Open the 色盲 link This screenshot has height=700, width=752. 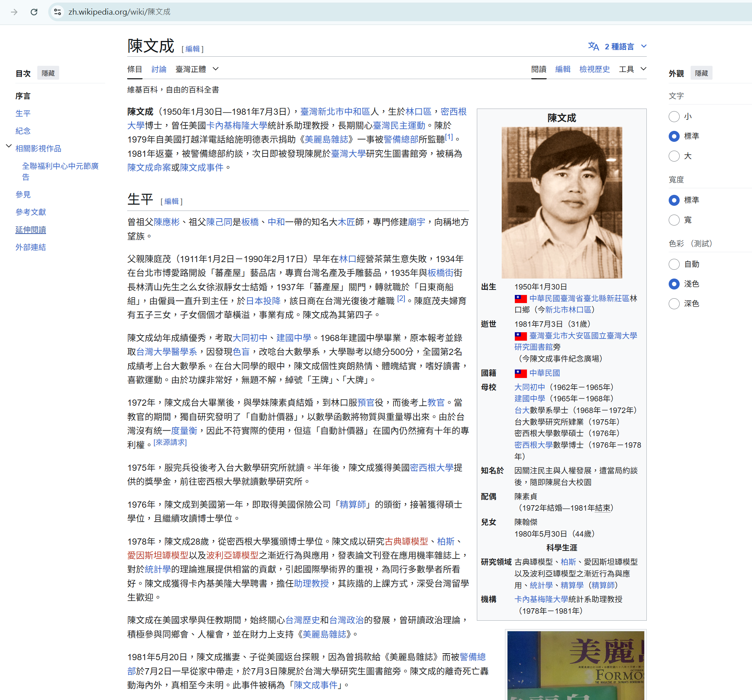pos(241,352)
